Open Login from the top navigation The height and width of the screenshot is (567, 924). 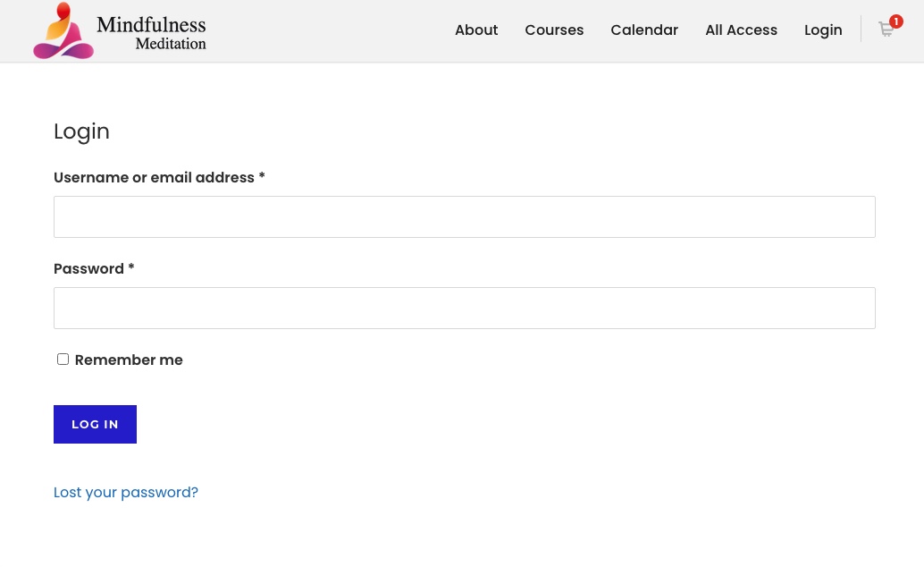pyautogui.click(x=823, y=30)
